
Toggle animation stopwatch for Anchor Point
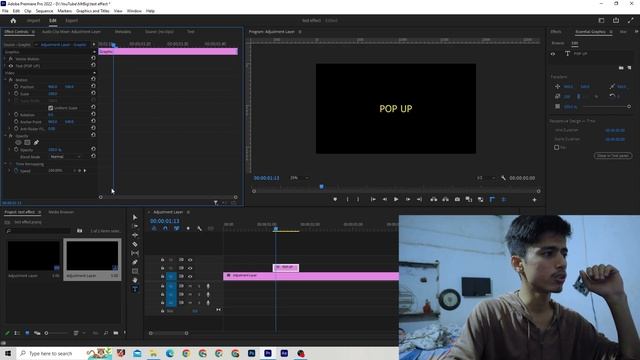[x=16, y=122]
